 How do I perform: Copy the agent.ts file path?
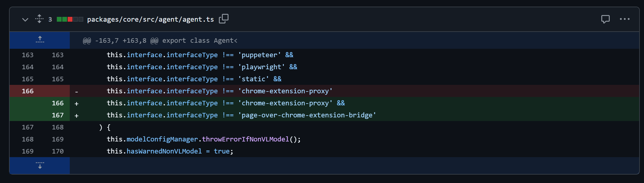point(224,19)
